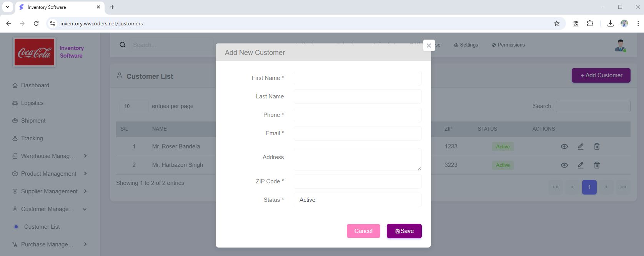The width and height of the screenshot is (644, 256).
Task: Click the pencil icon for Harbazon Singh
Action: click(581, 165)
